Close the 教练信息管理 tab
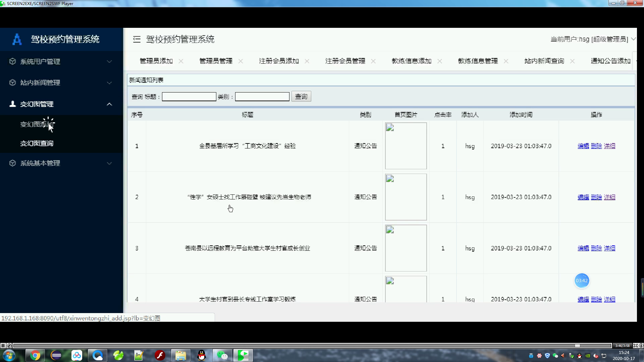644x362 pixels. [506, 61]
